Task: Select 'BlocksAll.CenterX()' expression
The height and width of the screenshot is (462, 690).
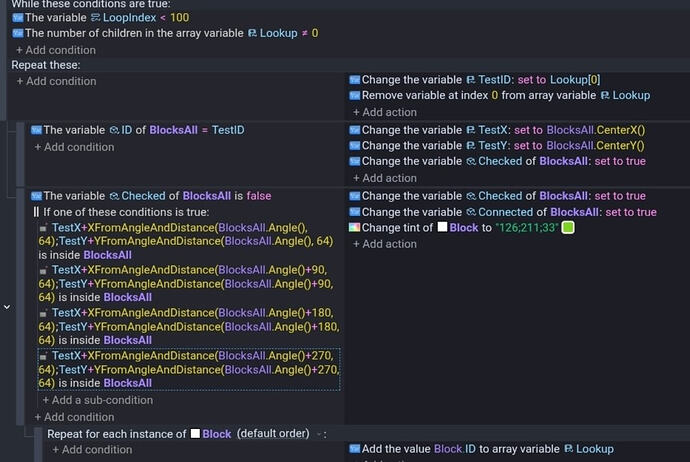Action: 596,130
